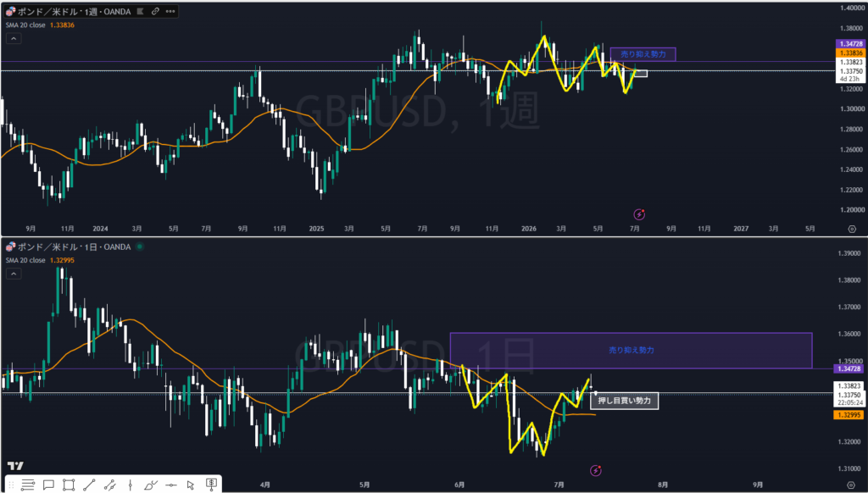Screen dimensions: 868x493
Task: Click the purple 1.34728 price label on daily axis
Action: [848, 368]
